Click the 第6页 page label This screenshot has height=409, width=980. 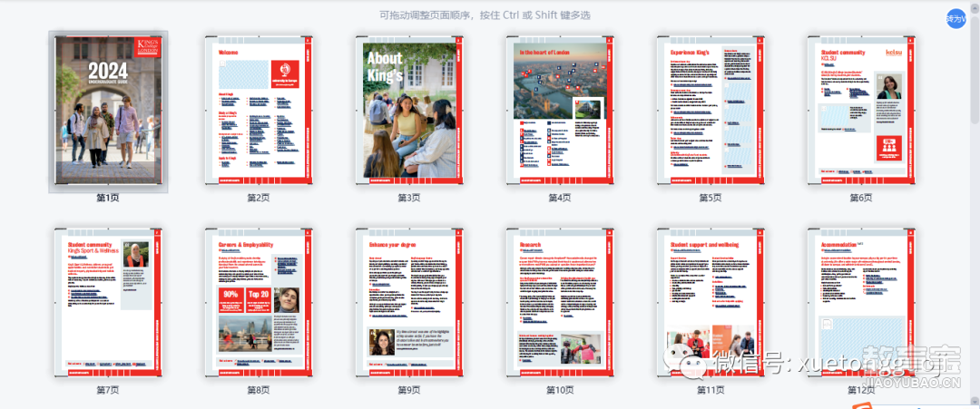861,198
